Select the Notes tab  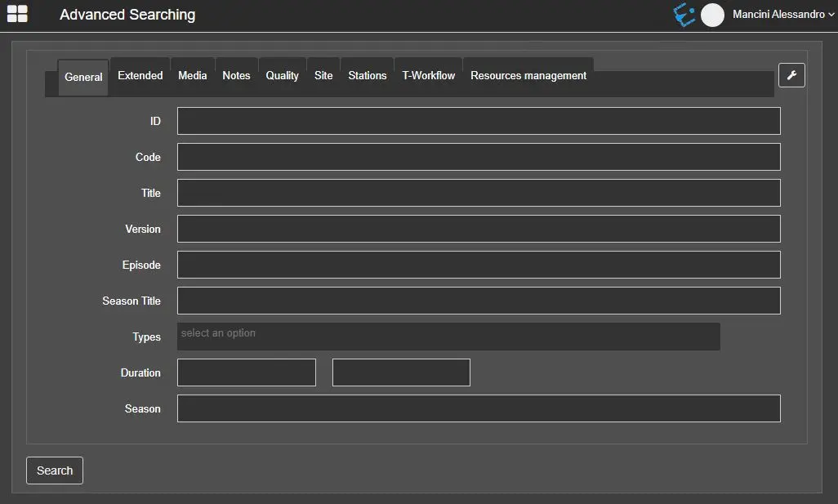(236, 75)
